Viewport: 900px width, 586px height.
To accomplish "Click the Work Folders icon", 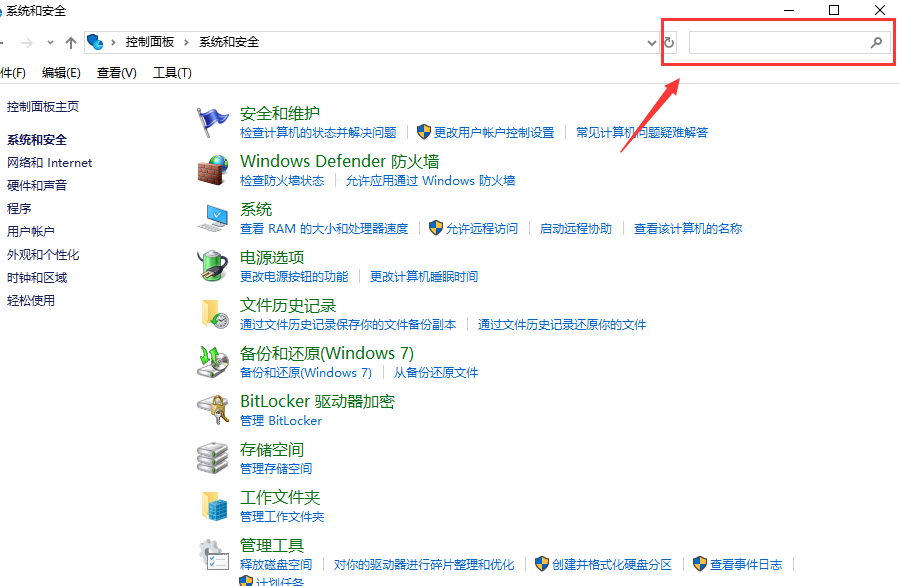I will pyautogui.click(x=214, y=506).
